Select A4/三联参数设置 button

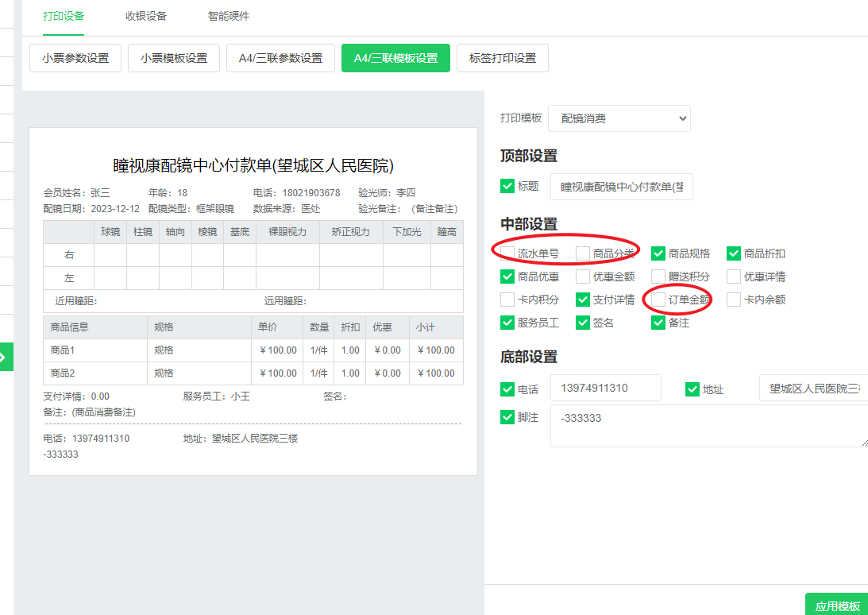[280, 58]
